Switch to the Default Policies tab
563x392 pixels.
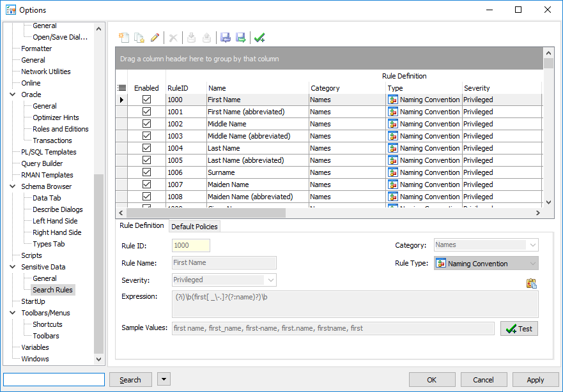(194, 227)
